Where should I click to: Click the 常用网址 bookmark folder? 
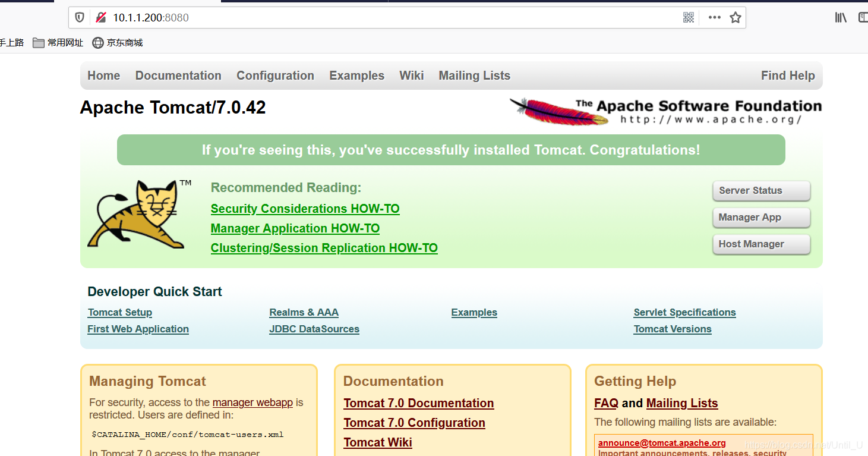(x=58, y=42)
